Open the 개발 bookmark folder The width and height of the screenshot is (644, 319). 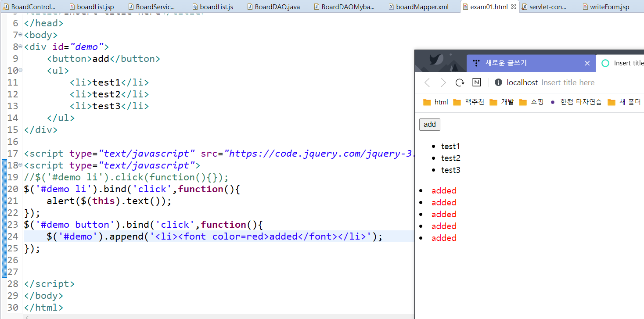click(x=502, y=102)
